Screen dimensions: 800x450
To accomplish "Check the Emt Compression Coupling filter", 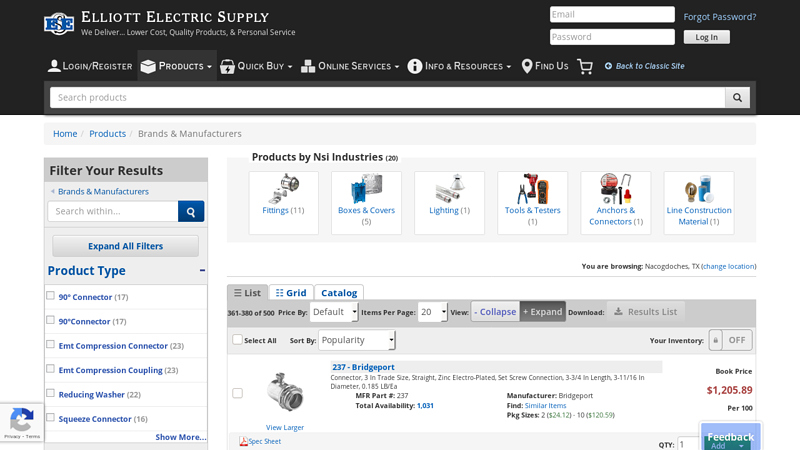I will 51,368.
